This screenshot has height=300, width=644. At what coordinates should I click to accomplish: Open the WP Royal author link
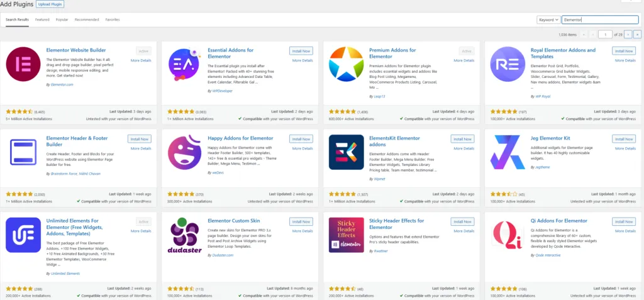543,97
